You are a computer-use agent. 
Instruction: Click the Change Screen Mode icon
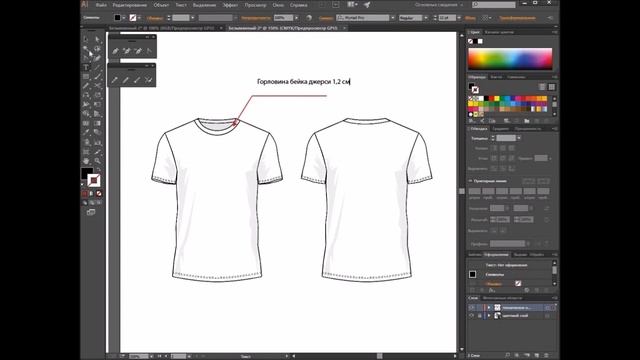tap(91, 212)
